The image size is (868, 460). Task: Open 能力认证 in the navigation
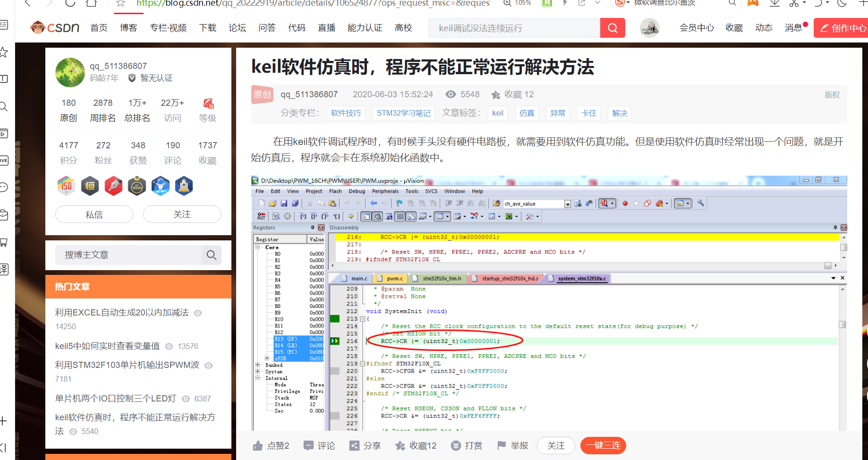coord(365,28)
